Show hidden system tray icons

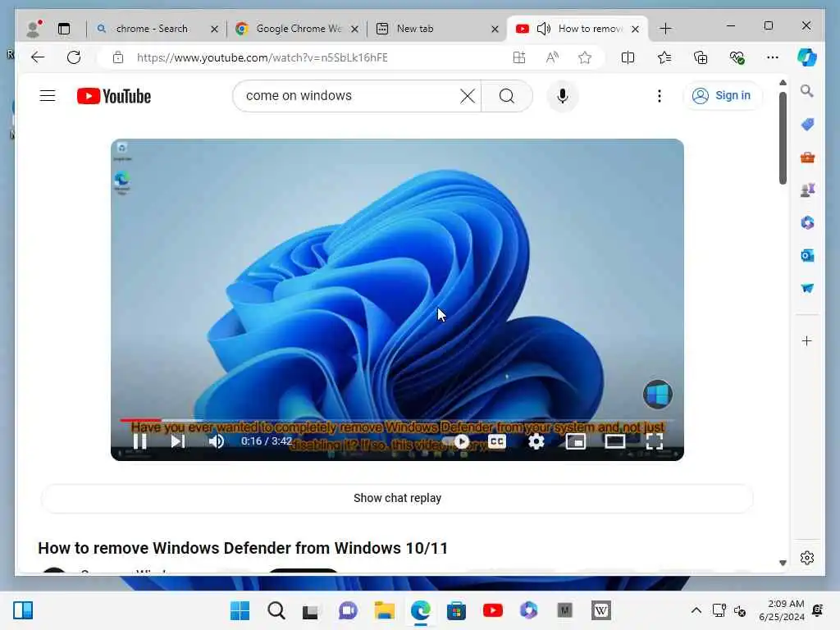point(696,610)
